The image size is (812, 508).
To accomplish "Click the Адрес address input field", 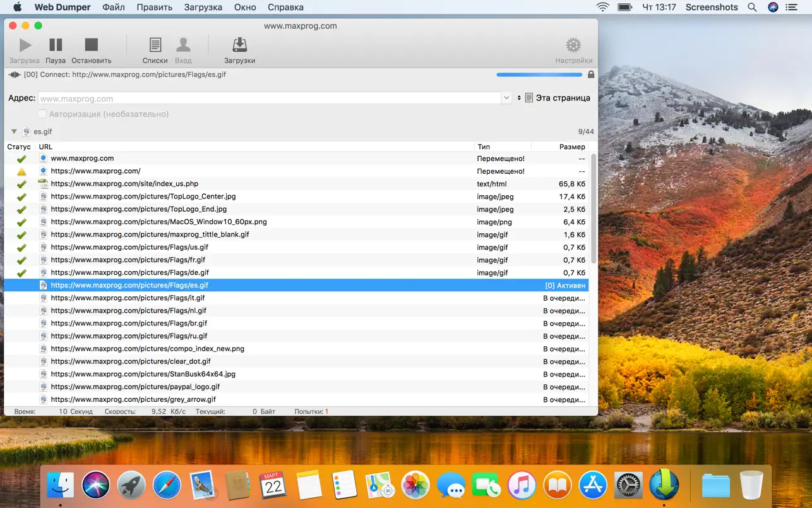I will 270,99.
